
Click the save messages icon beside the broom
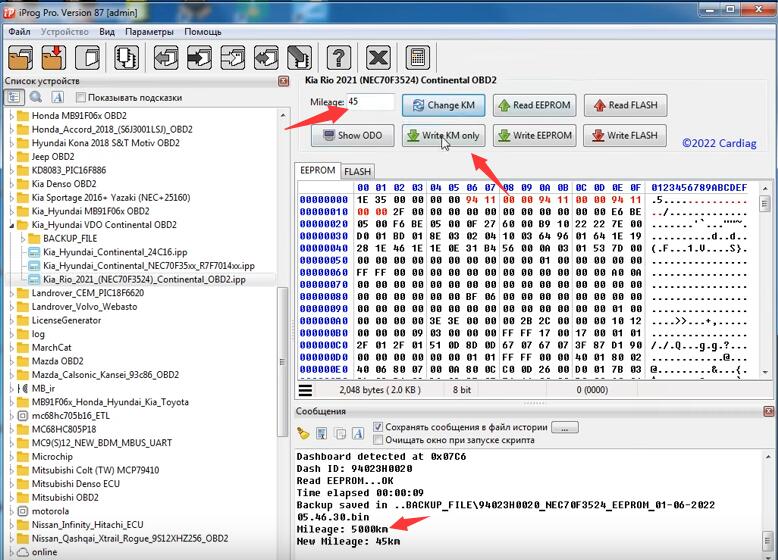(x=322, y=434)
